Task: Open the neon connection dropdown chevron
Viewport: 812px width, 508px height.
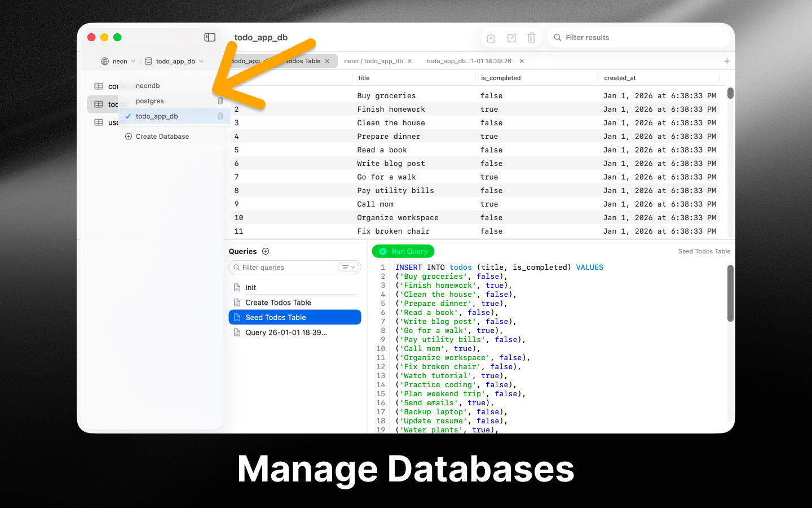Action: point(134,61)
